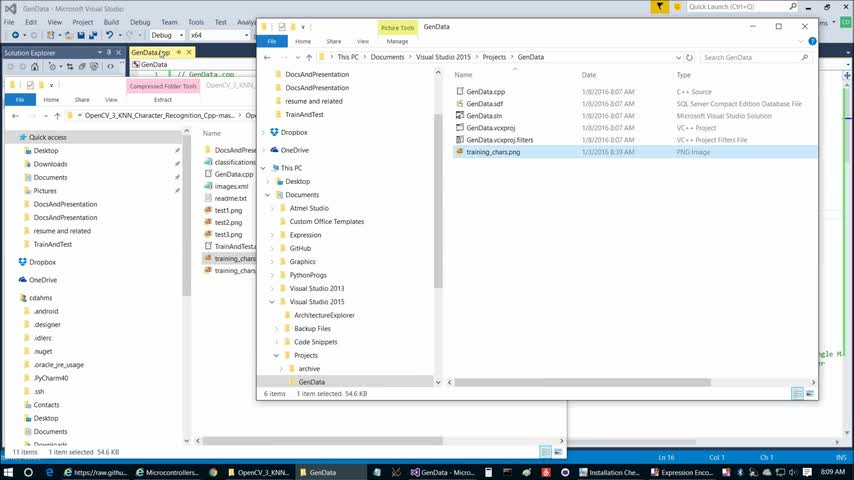Expand the ribbon in GenData window
Screen dimensions: 854x480
click(801, 41)
